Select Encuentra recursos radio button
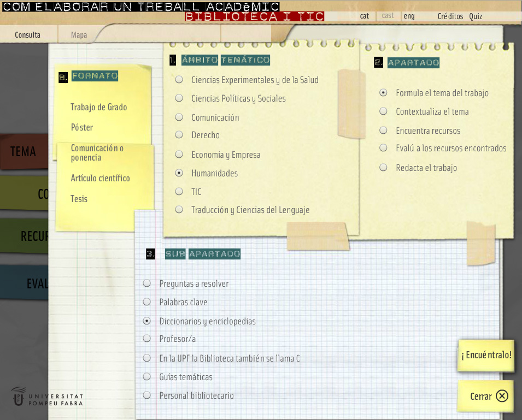The width and height of the screenshot is (522, 420). (383, 131)
